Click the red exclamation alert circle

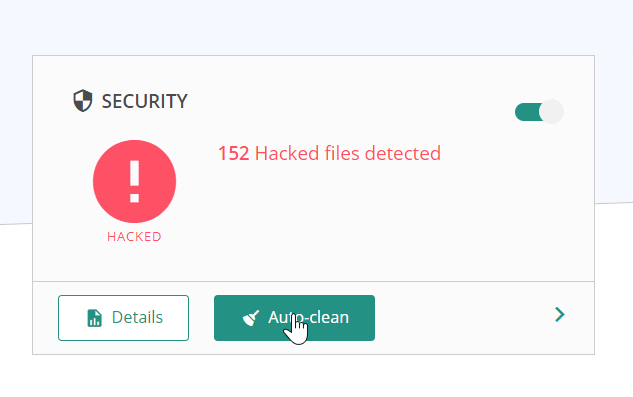pos(134,181)
